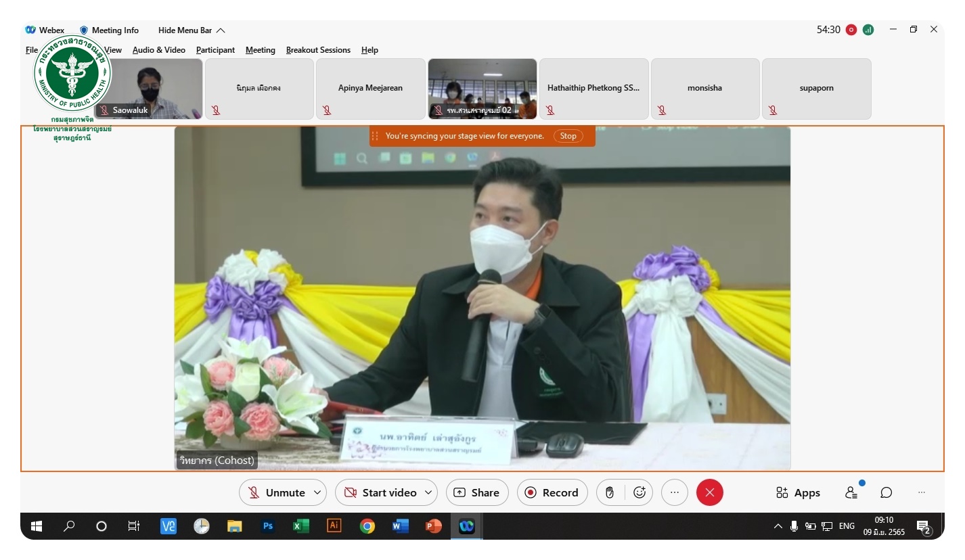Expand the video options arrow beside Start video
Screen dimensions: 965x560
pyautogui.click(x=428, y=492)
